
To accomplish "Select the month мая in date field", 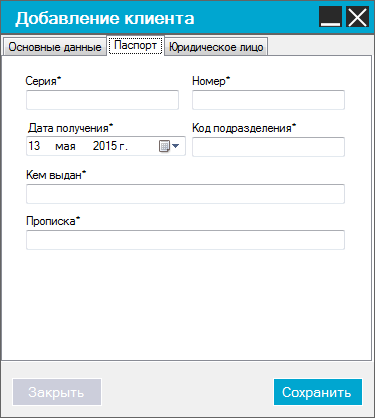I will tap(65, 146).
